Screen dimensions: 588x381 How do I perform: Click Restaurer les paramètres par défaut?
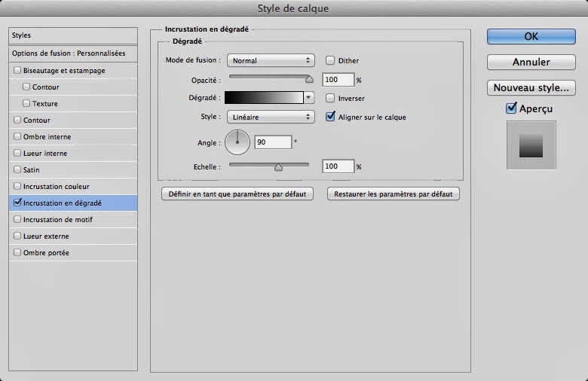click(394, 194)
